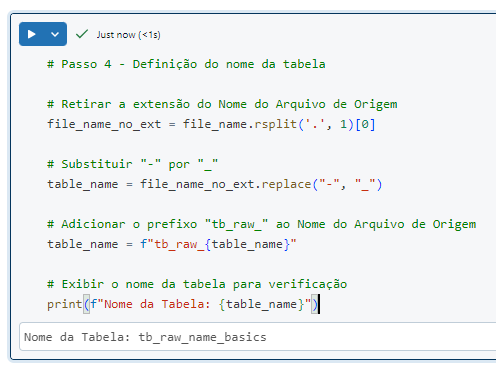
Task: Click the comment '# Passo 4 - Definição do nome da tabela'
Action: [x=186, y=64]
